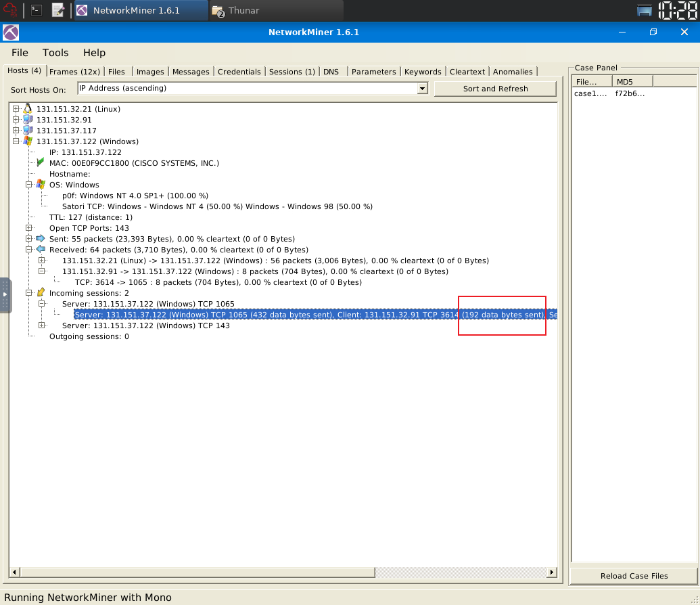Switch to the Parameters tab
Screen dimensions: 700x605
tap(373, 72)
